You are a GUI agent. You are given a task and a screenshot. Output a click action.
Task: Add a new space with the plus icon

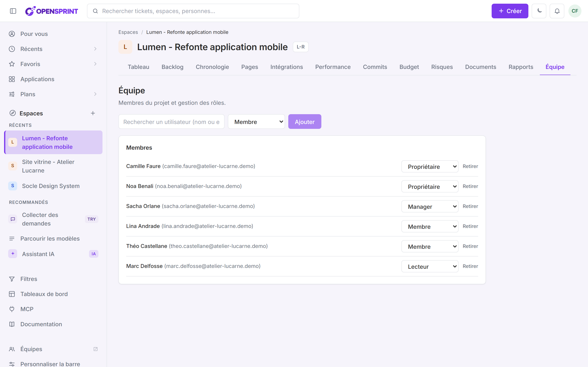(93, 113)
